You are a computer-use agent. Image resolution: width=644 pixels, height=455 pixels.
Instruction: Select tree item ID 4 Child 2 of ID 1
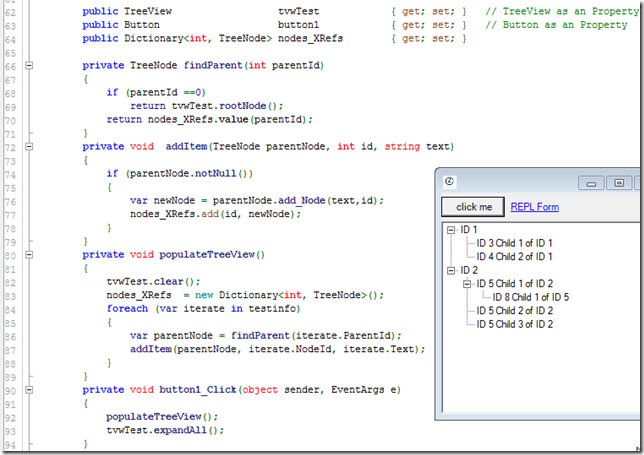pos(514,257)
